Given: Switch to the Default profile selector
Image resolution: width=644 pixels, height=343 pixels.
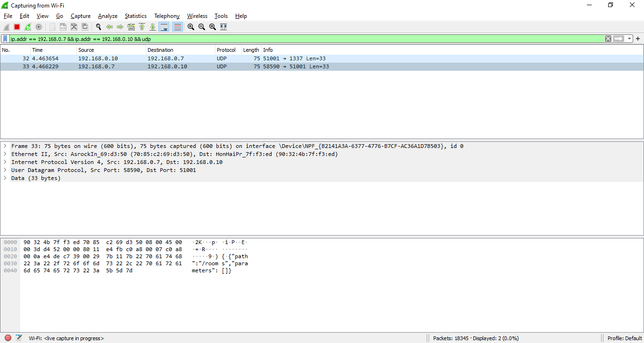Looking at the screenshot, I should [624, 338].
